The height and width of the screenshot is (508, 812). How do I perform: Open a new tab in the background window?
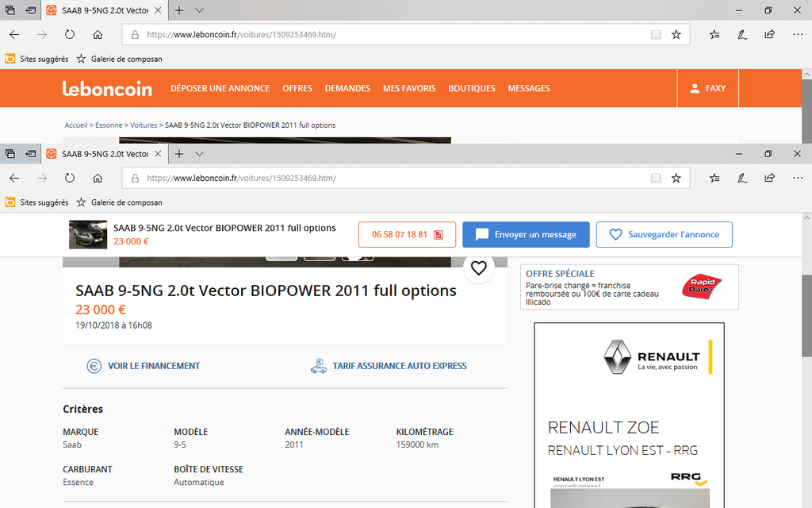pos(178,10)
